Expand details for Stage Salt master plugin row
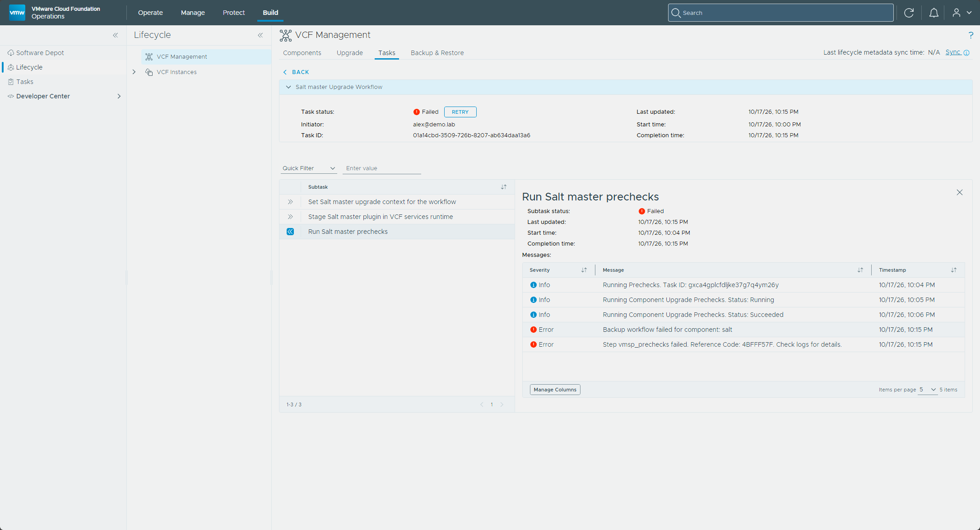980x530 pixels. coord(290,217)
